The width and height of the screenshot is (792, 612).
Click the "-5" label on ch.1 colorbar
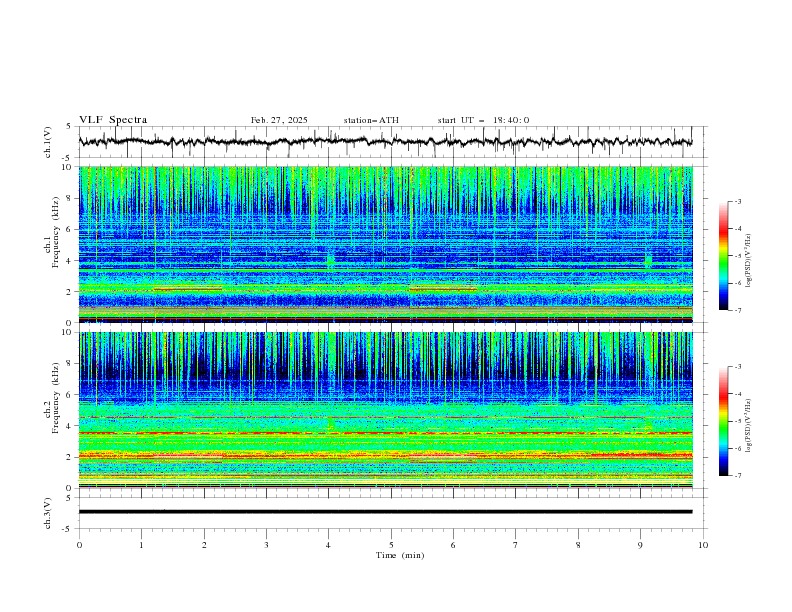pyautogui.click(x=738, y=256)
